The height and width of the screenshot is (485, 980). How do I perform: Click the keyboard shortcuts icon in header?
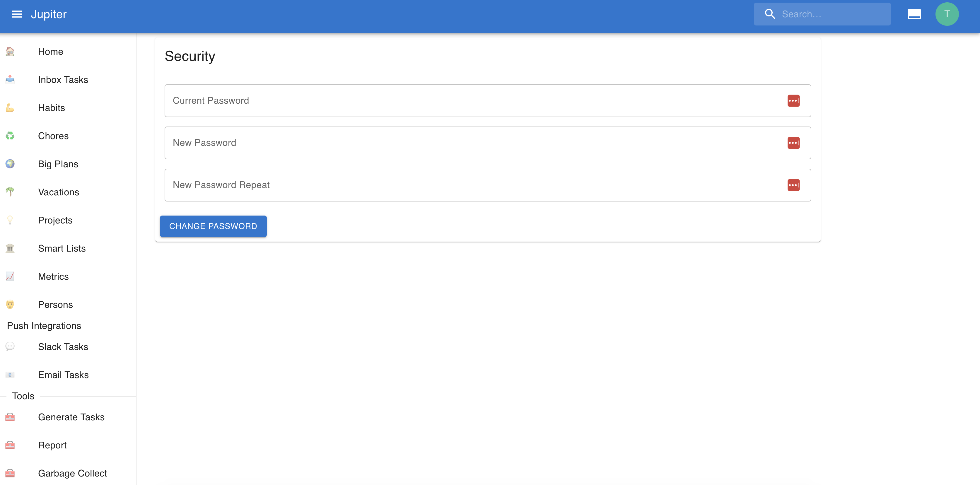(x=914, y=14)
